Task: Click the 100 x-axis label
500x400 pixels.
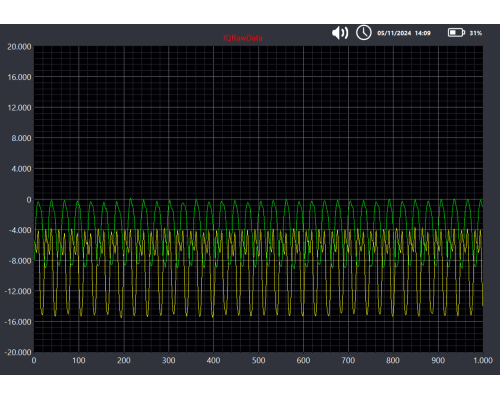Action: point(79,360)
